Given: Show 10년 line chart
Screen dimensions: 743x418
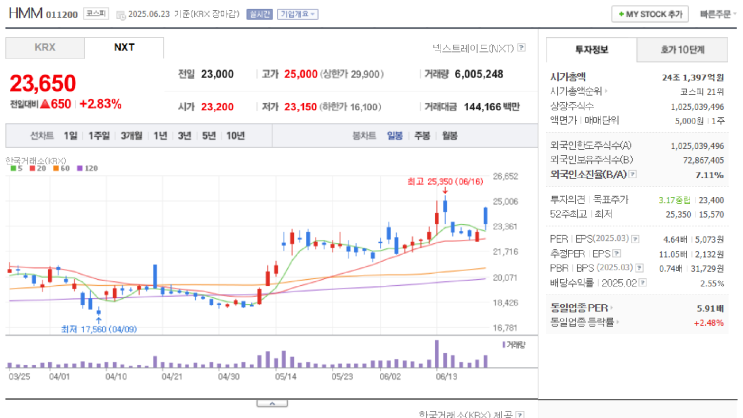Looking at the screenshot, I should (x=235, y=136).
